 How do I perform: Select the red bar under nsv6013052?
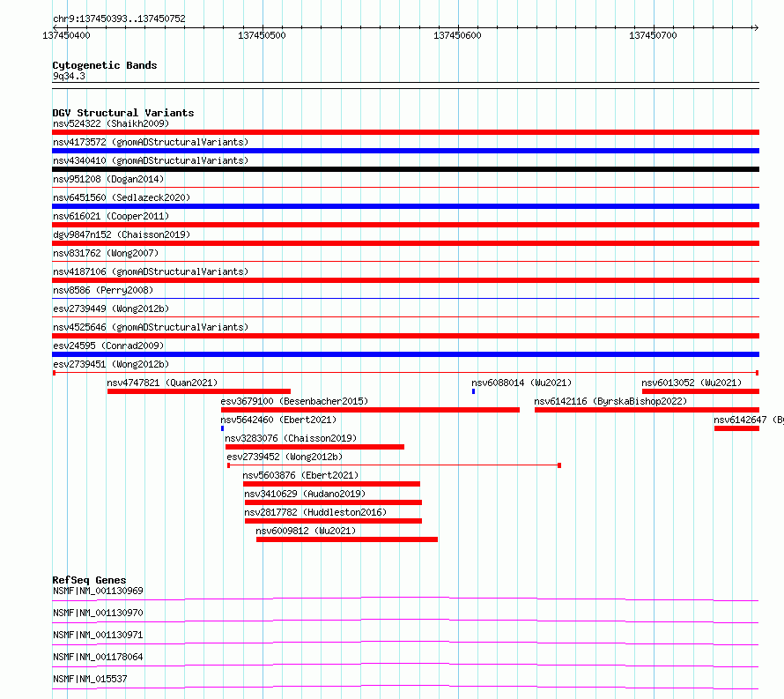(x=700, y=391)
